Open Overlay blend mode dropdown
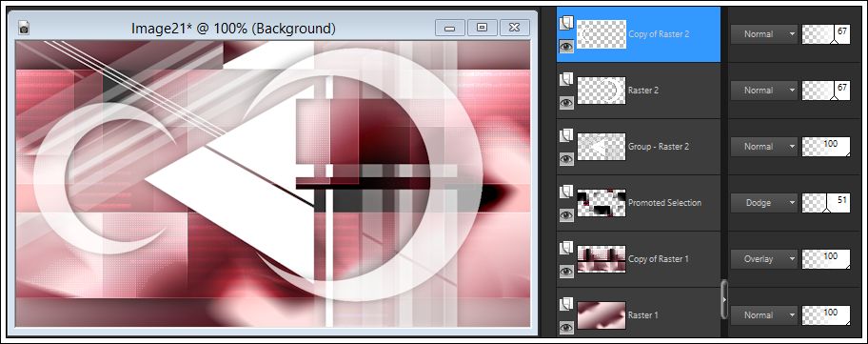The image size is (868, 344). (764, 258)
